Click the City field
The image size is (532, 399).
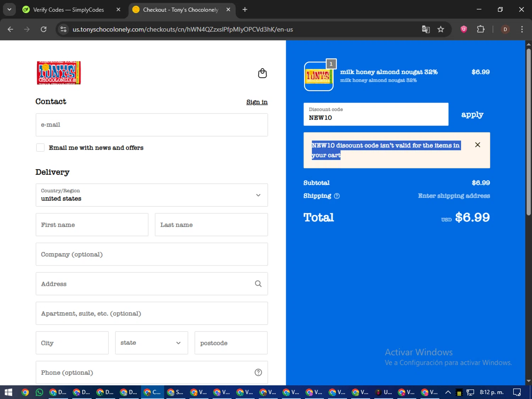[x=72, y=343]
